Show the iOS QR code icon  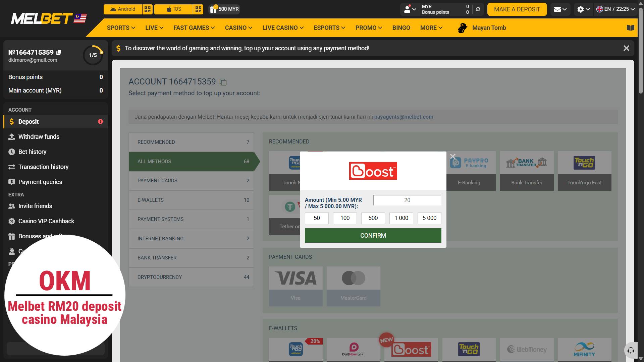pos(198,9)
